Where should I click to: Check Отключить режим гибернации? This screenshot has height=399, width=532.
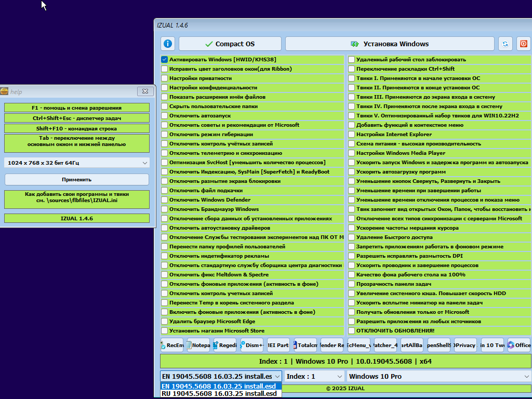click(x=165, y=135)
